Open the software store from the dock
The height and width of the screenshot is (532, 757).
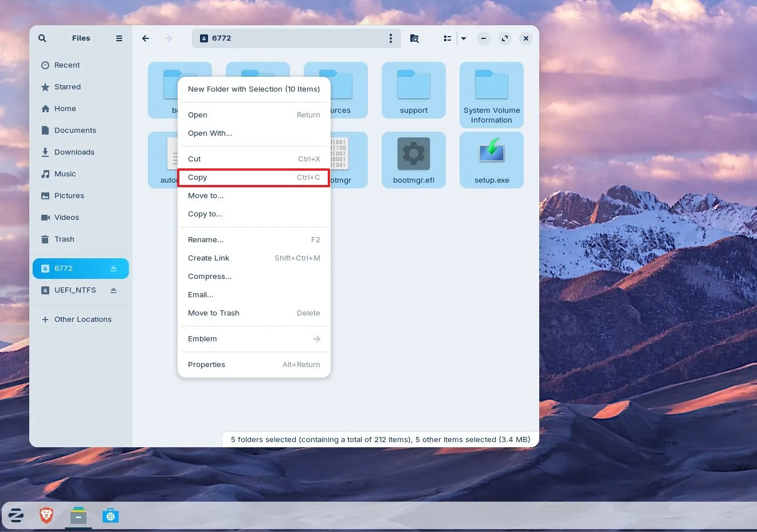click(x=110, y=515)
